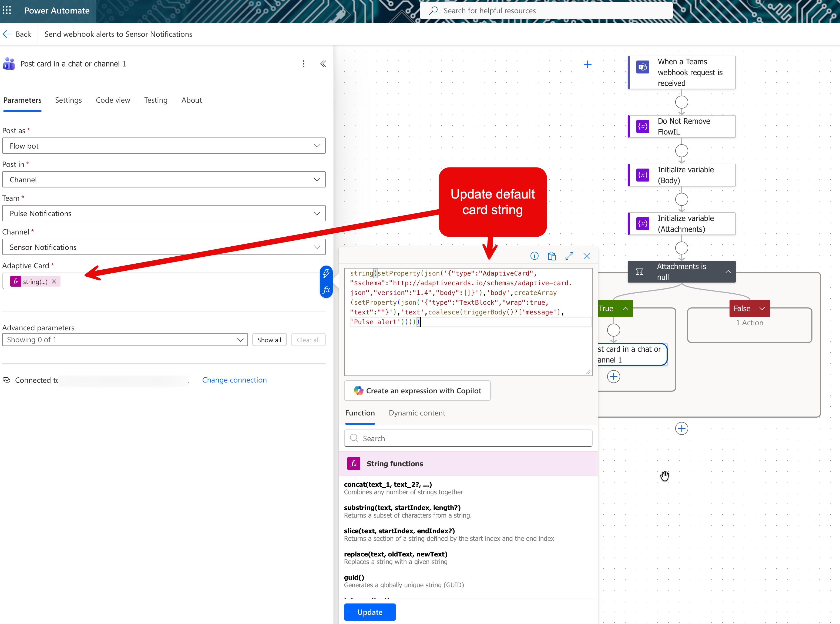This screenshot has width=840, height=624.
Task: Click the Search for helpful resources box
Action: [x=546, y=11]
